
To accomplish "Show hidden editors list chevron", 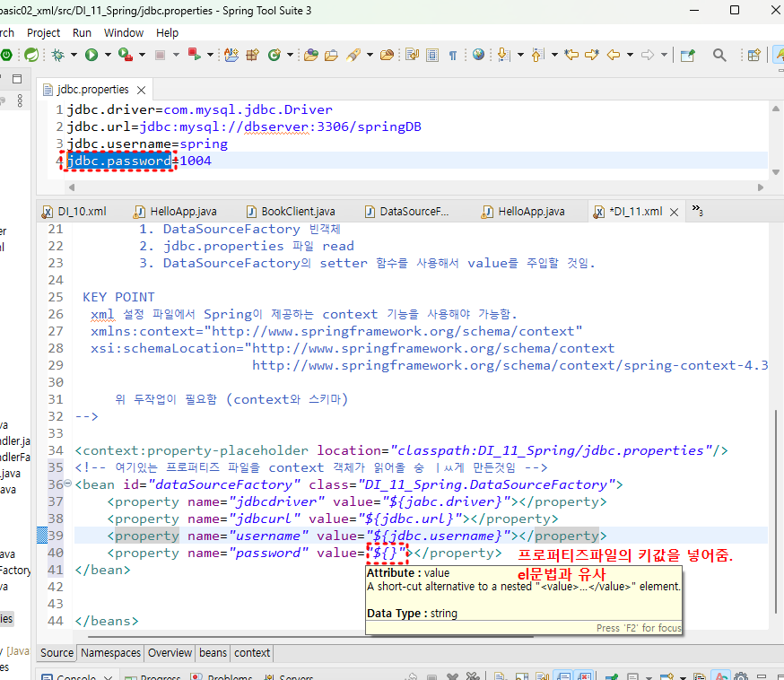I will tap(698, 210).
